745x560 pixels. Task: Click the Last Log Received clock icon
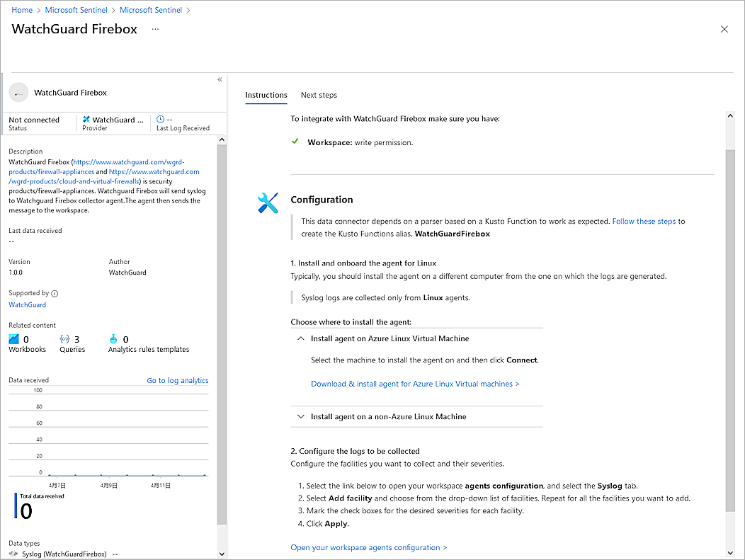point(160,118)
